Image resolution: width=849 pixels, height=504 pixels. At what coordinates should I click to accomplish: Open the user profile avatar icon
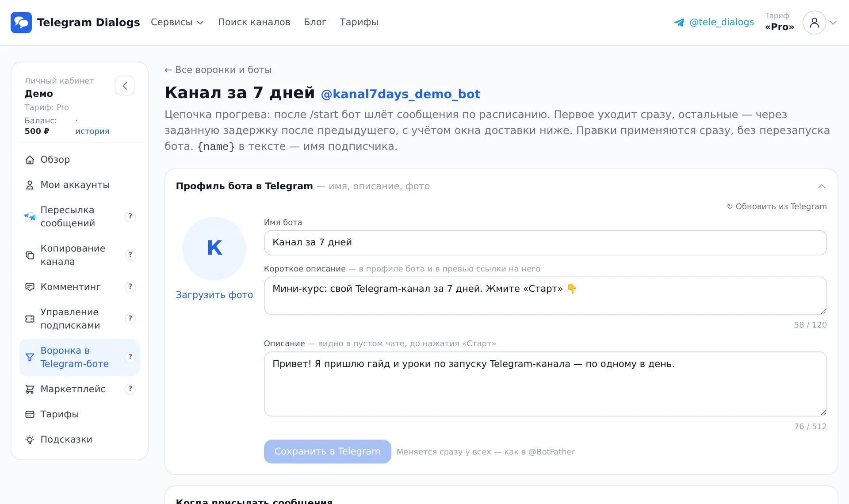[814, 23]
